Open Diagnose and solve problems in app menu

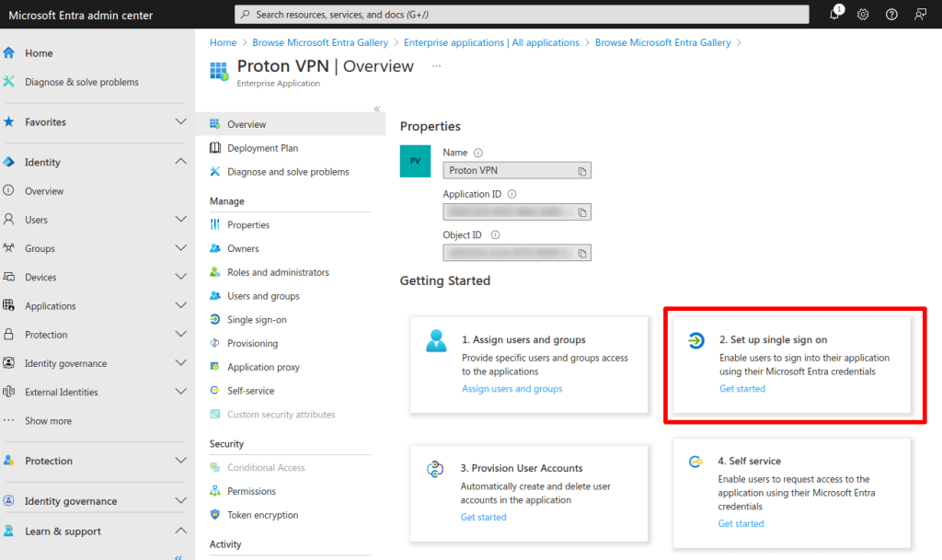[x=290, y=172]
